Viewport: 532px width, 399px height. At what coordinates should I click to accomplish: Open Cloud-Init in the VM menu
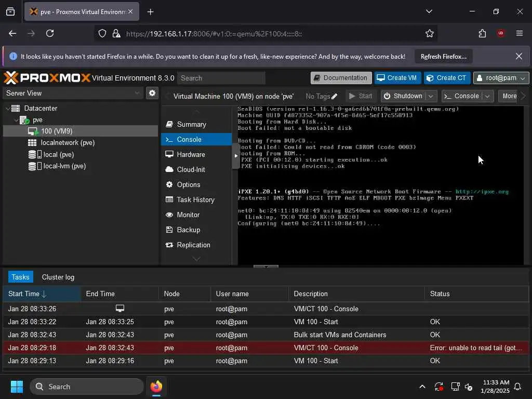pyautogui.click(x=196, y=170)
